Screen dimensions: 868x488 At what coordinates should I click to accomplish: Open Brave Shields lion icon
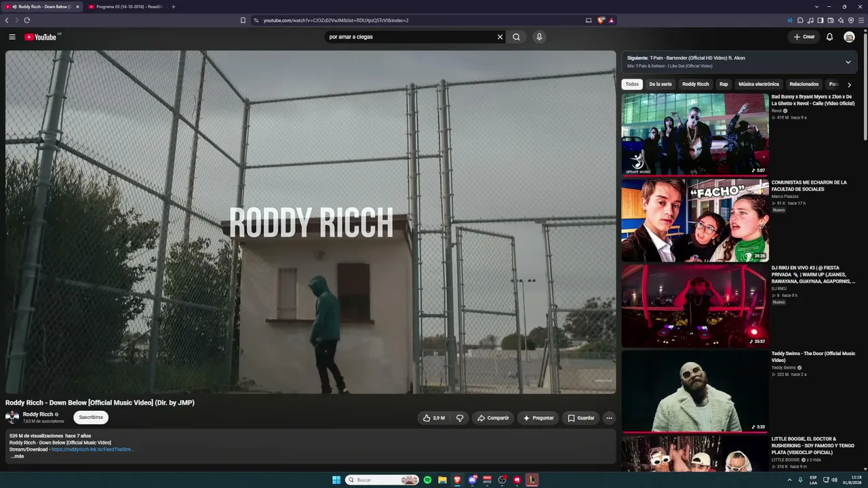pos(601,20)
